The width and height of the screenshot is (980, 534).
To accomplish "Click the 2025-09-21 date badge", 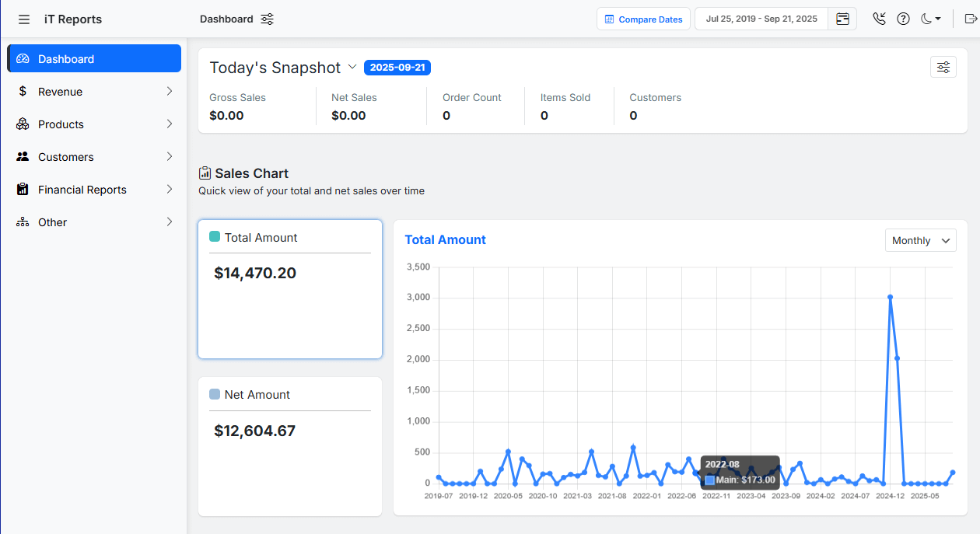I will pyautogui.click(x=397, y=68).
